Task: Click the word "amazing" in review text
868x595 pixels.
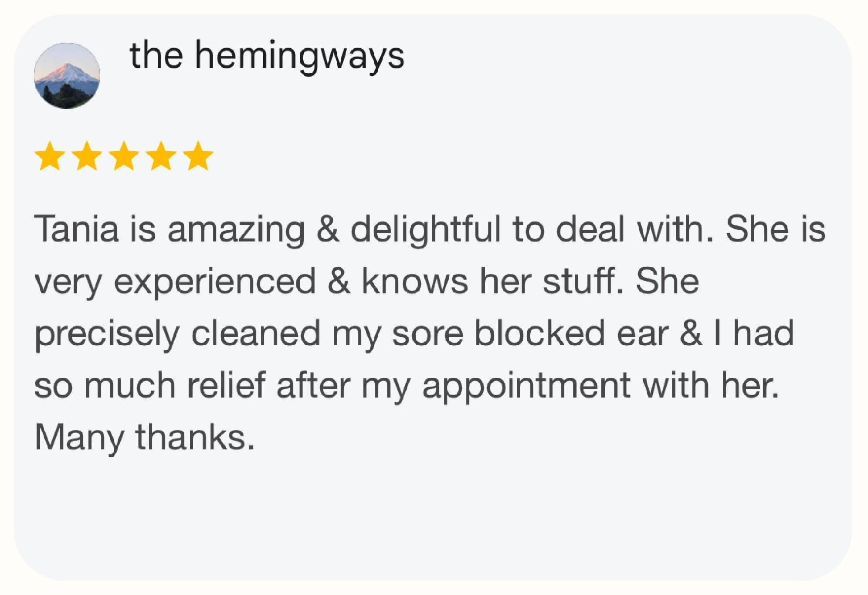Action: (236, 230)
